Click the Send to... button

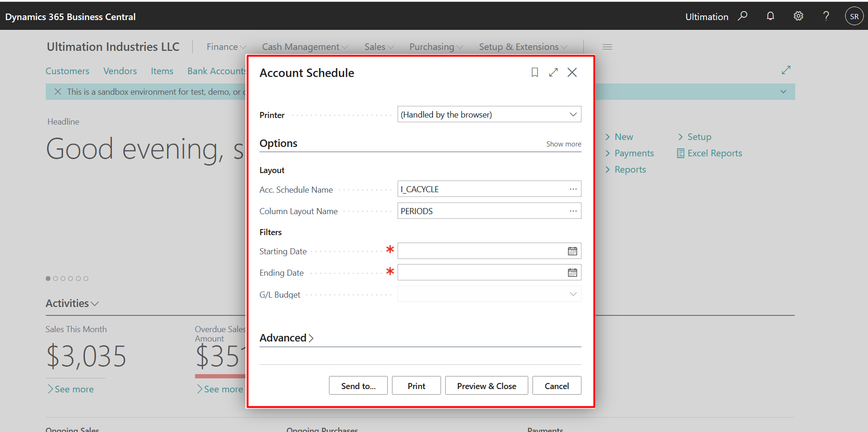click(358, 385)
